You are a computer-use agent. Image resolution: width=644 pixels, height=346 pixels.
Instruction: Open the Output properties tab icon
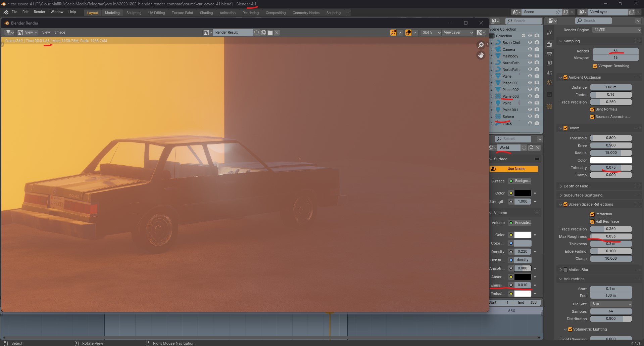(549, 54)
